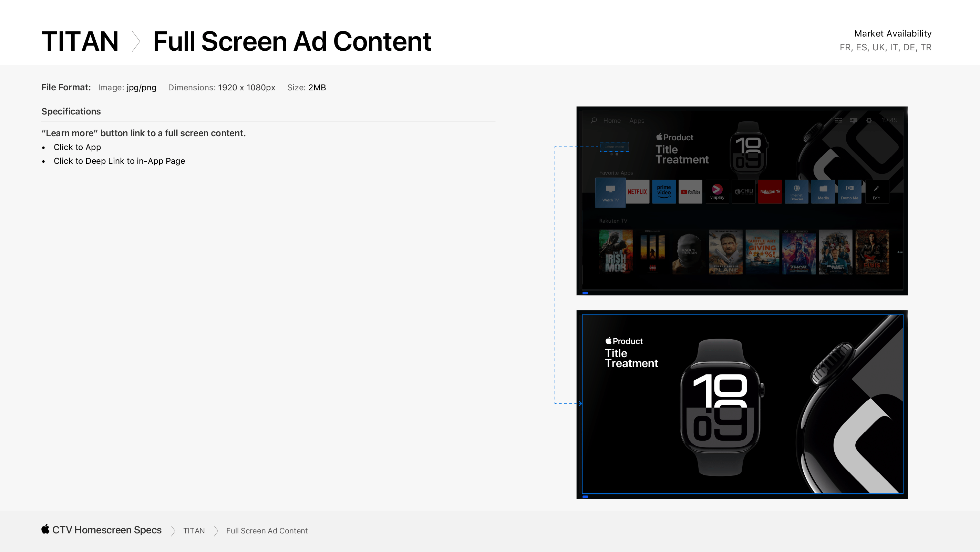Image resolution: width=980 pixels, height=552 pixels.
Task: Select The Irish Mob movie poster
Action: pyautogui.click(x=616, y=252)
